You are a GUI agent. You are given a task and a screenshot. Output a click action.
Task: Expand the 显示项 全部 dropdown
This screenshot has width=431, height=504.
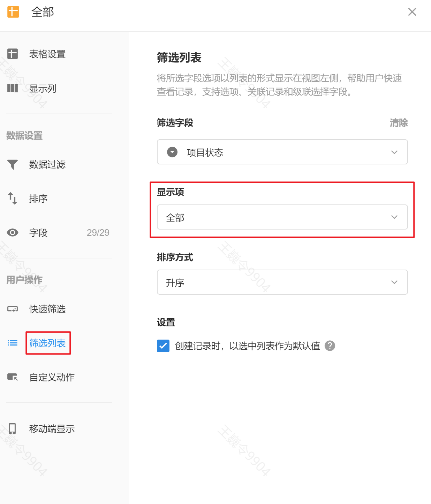click(282, 217)
